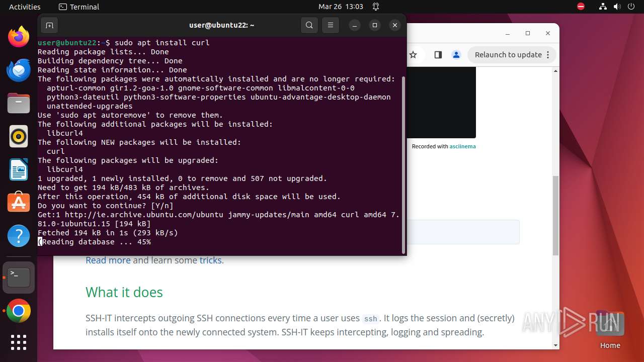This screenshot has height=362, width=644.
Task: Maximize the Terminal window
Action: pos(375,25)
